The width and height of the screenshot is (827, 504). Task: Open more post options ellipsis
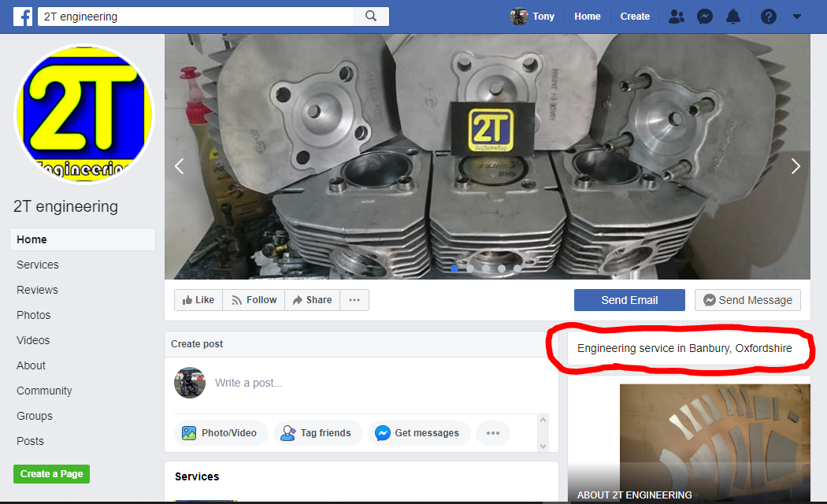pos(492,433)
